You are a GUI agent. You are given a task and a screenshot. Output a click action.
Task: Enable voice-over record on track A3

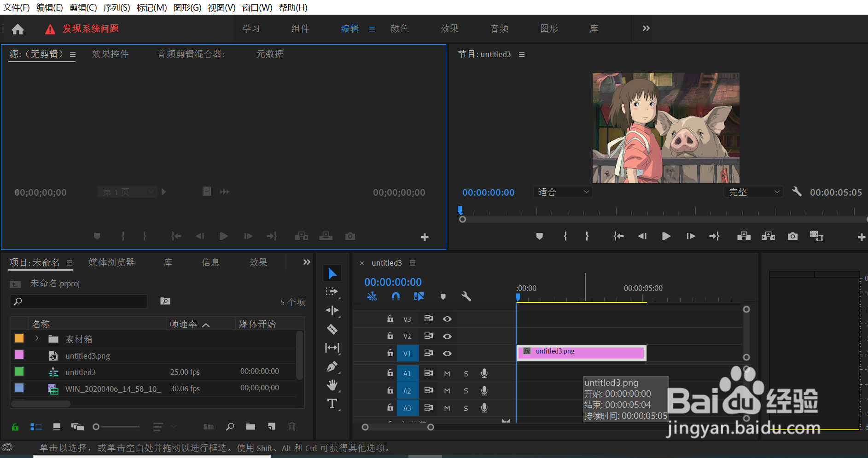484,408
